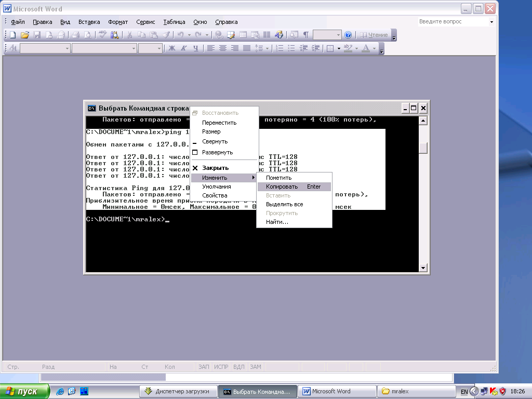532x399 pixels.
Task: Click the Save floppy disk icon
Action: (x=37, y=35)
